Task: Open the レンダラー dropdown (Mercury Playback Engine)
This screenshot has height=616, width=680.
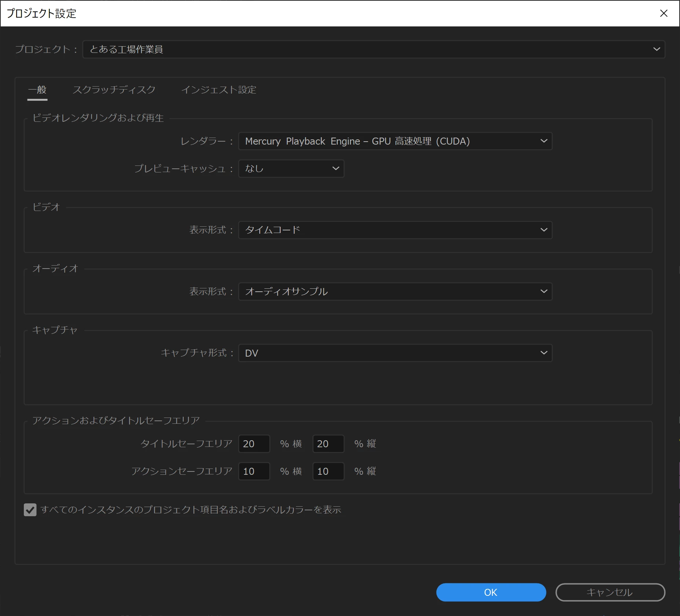Action: point(395,141)
